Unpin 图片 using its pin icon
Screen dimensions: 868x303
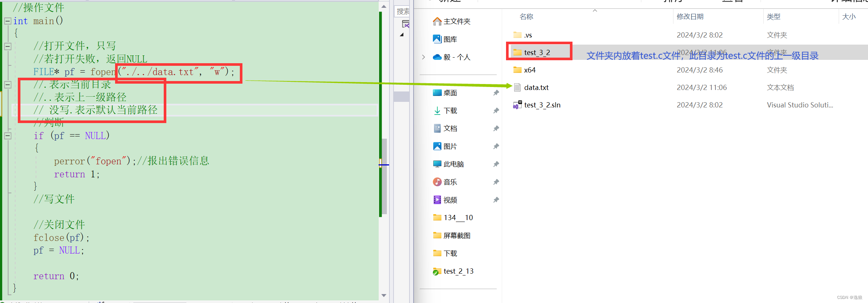pyautogui.click(x=496, y=146)
